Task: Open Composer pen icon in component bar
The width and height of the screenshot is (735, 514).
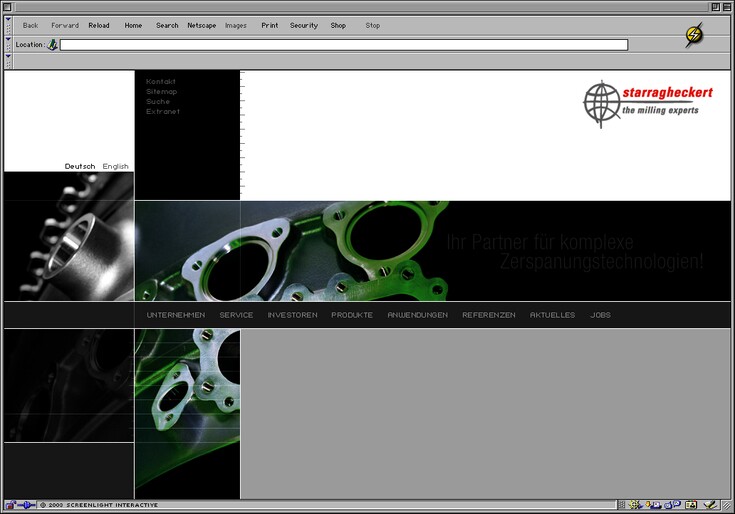Action: (710, 505)
